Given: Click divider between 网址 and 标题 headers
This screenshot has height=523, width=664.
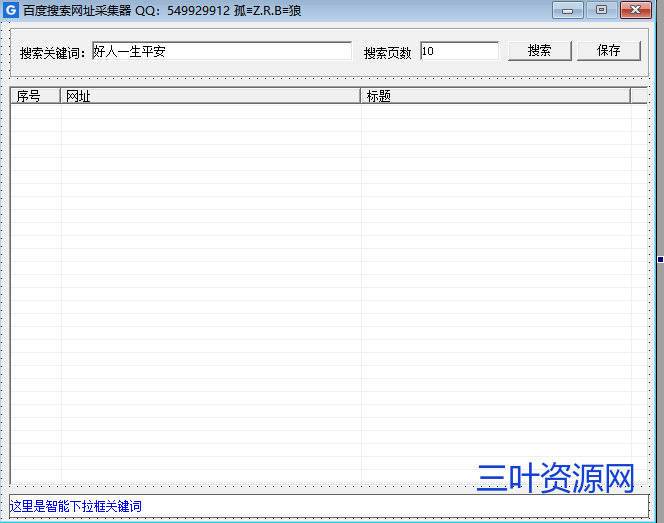Looking at the screenshot, I should (361, 96).
